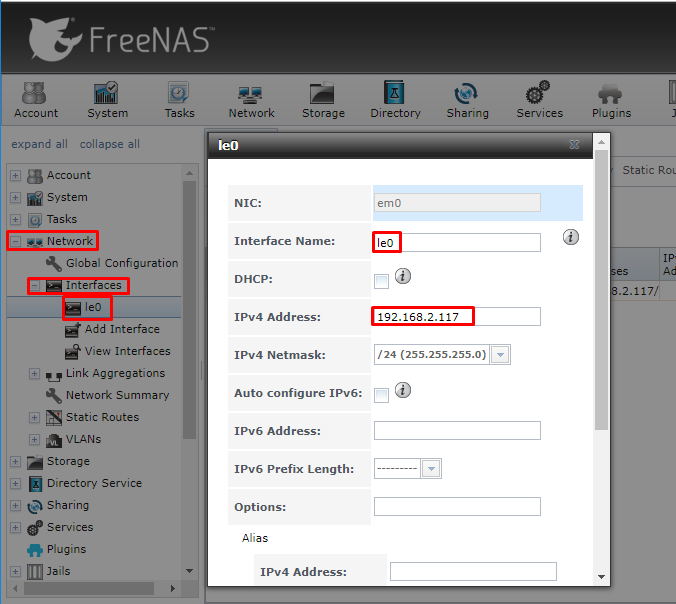The width and height of the screenshot is (676, 604).
Task: Expand the VLANs tree node
Action: pyautogui.click(x=34, y=439)
